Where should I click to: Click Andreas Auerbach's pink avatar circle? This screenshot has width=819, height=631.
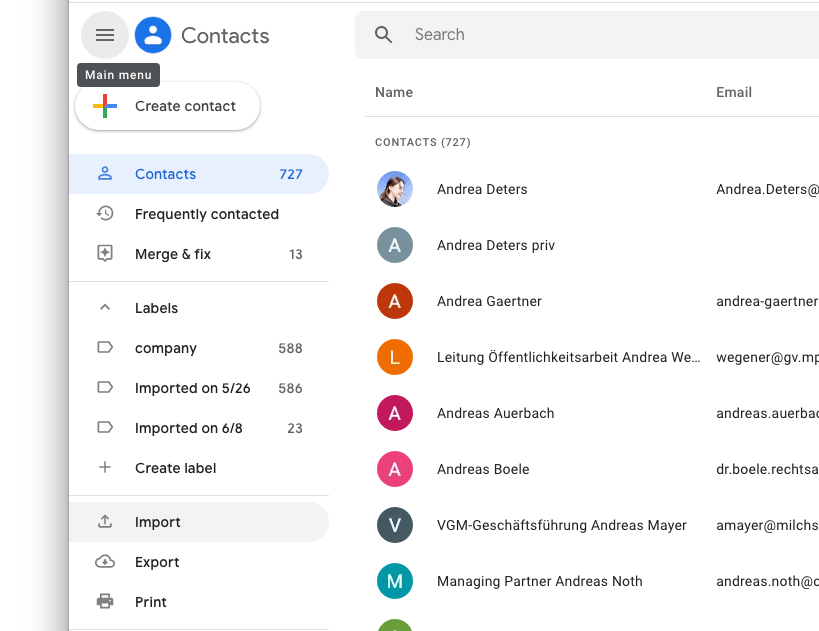pyautogui.click(x=393, y=413)
